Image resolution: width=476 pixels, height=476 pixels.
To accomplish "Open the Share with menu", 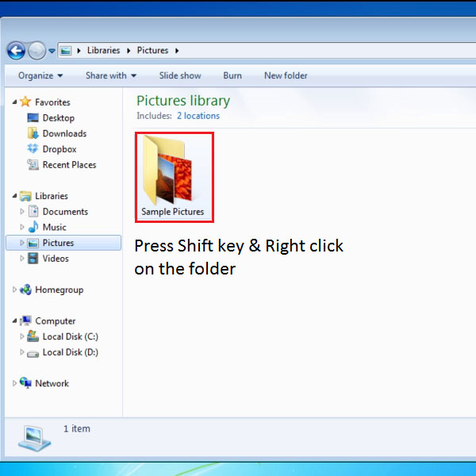I will pos(111,75).
